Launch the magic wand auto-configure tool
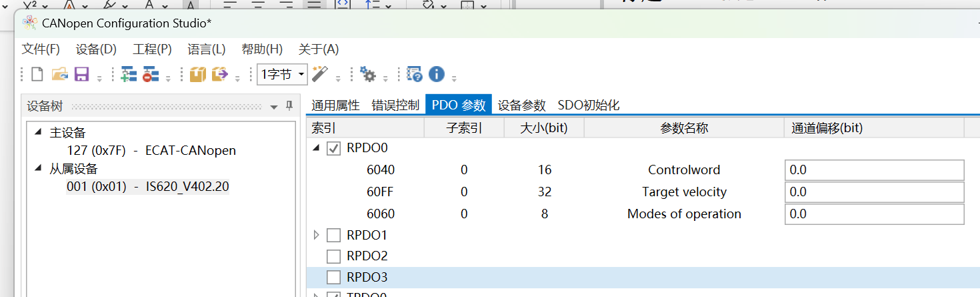The image size is (980, 297). pos(320,74)
